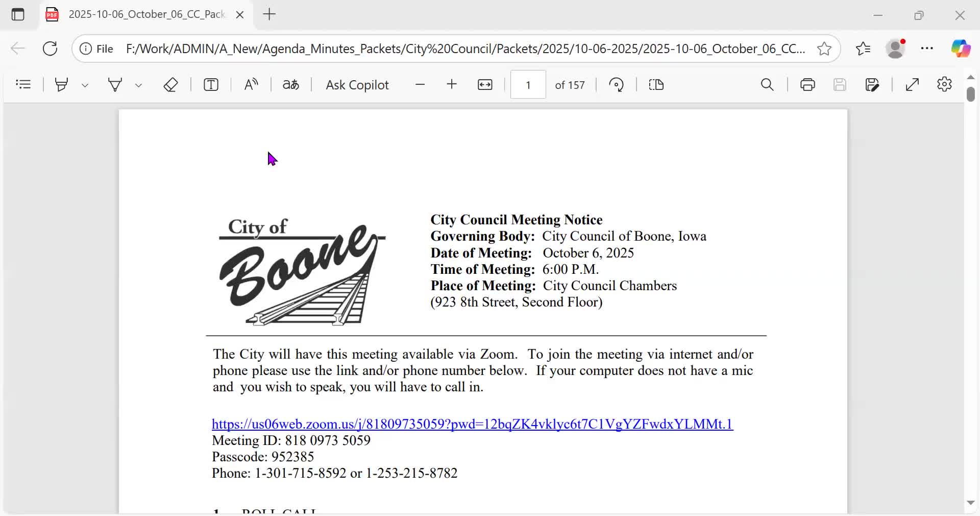Click the Ask Copilot button
980x516 pixels.
357,85
